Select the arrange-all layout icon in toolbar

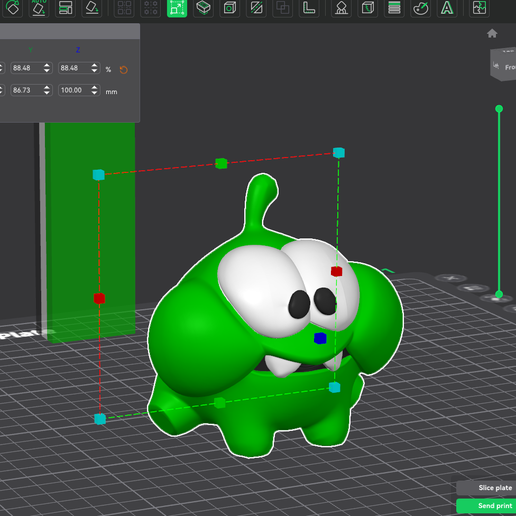coord(65,8)
